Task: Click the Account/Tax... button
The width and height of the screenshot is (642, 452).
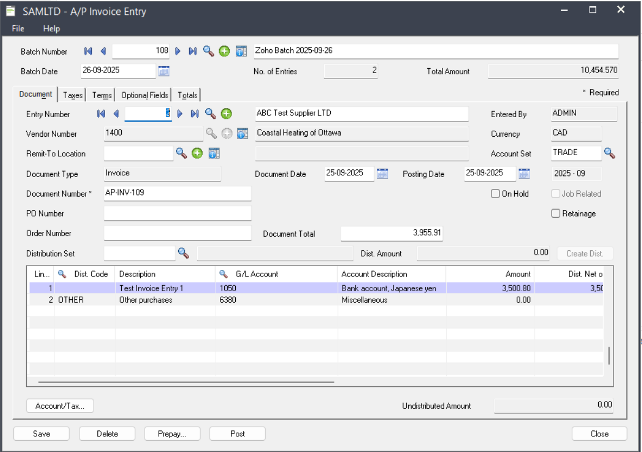Action: point(59,405)
